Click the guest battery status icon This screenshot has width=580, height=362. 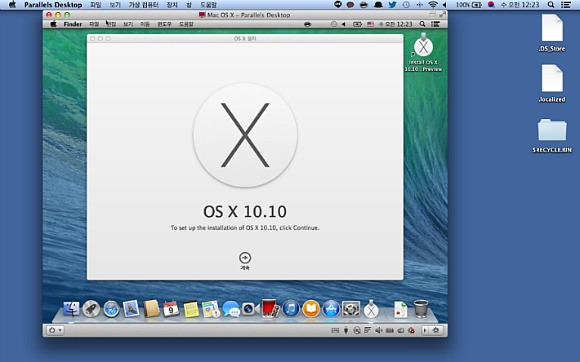coord(357,24)
